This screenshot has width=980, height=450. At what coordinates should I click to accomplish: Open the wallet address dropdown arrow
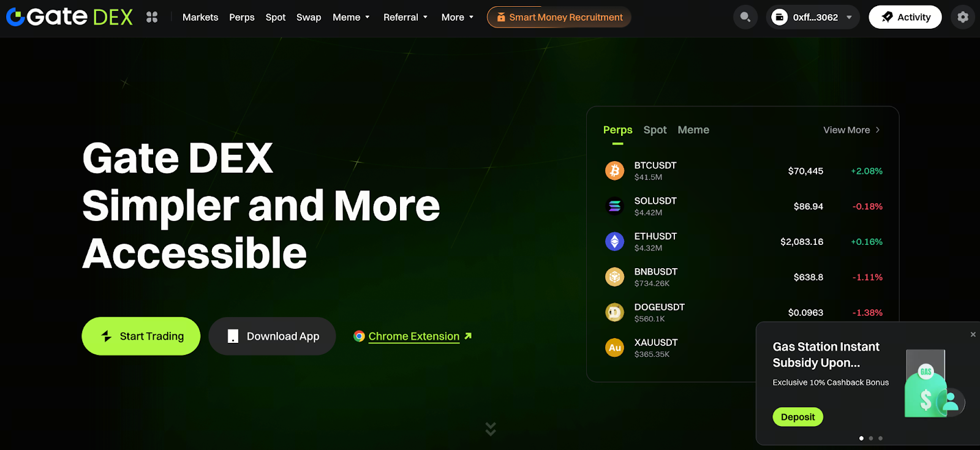point(849,17)
